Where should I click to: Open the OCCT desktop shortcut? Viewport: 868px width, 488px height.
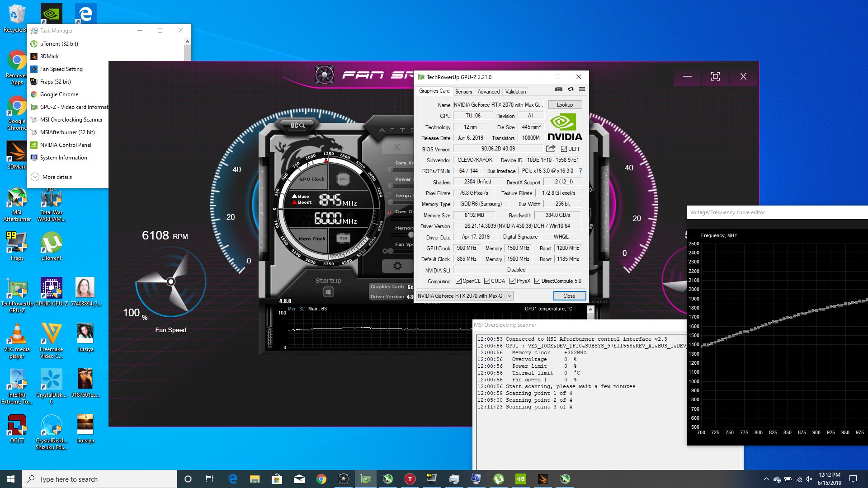coord(17,429)
